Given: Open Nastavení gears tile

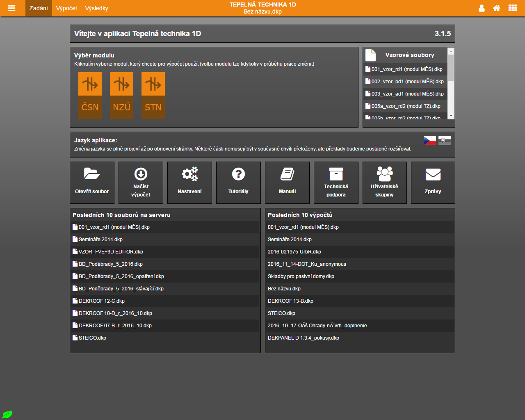Looking at the screenshot, I should pyautogui.click(x=189, y=183).
